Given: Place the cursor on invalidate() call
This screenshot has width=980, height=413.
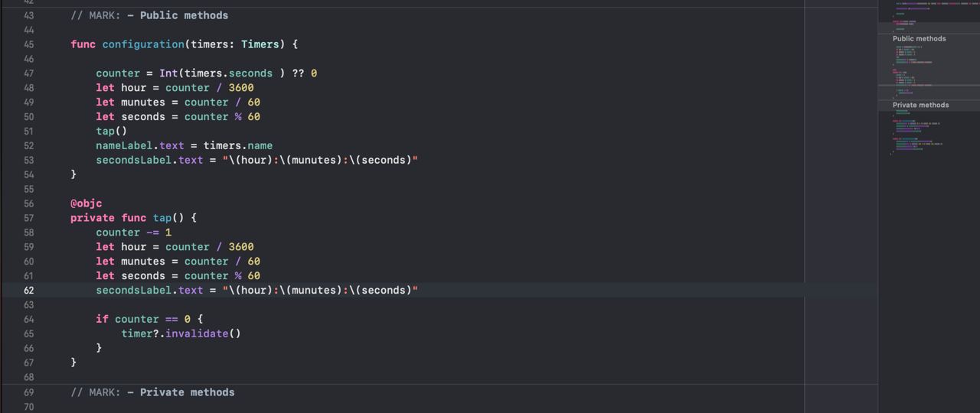Looking at the screenshot, I should [202, 333].
